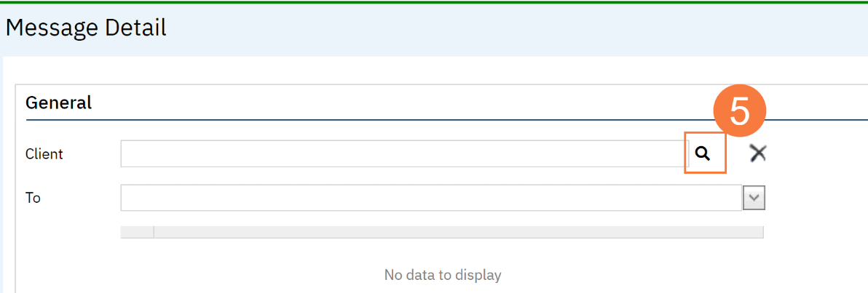Click the light blue Message Detail header bar
This screenshot has height=293, width=868.
434,30
